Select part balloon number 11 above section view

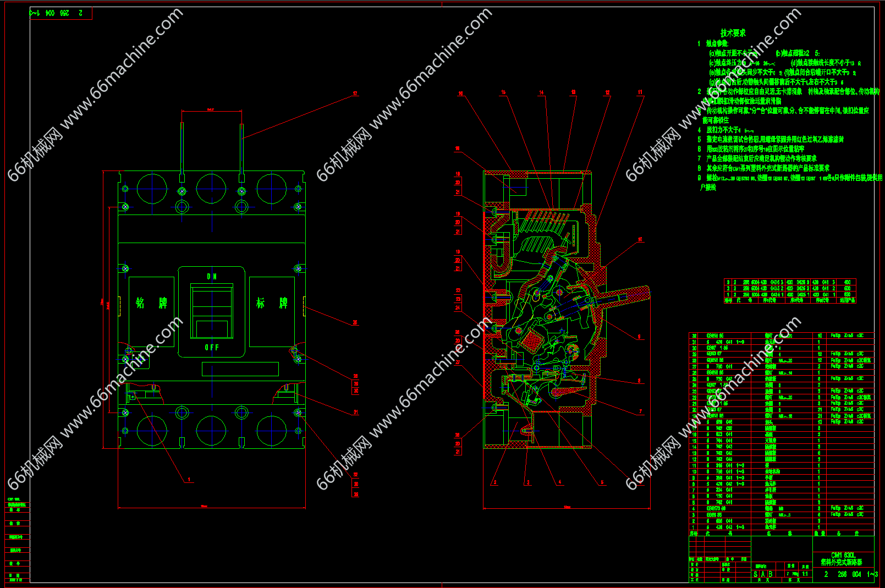[x=640, y=92]
